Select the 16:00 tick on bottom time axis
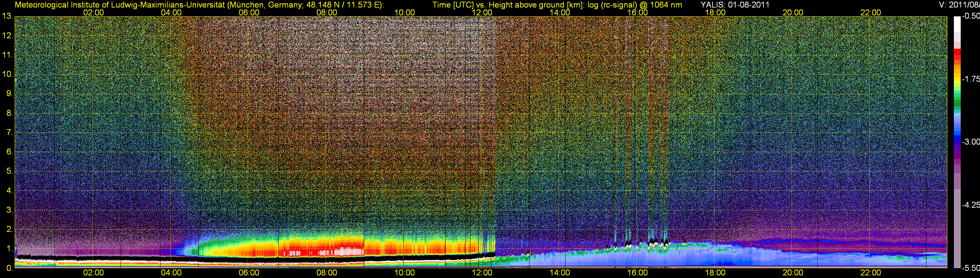Screen dimensions: 980x278 [x=637, y=273]
